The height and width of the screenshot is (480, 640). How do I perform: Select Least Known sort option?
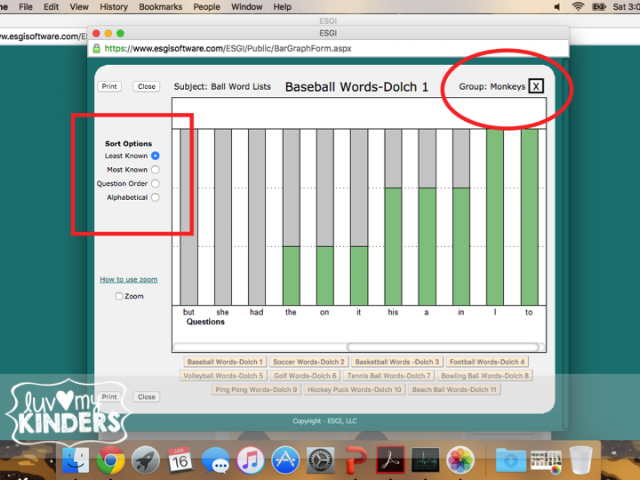coord(155,156)
